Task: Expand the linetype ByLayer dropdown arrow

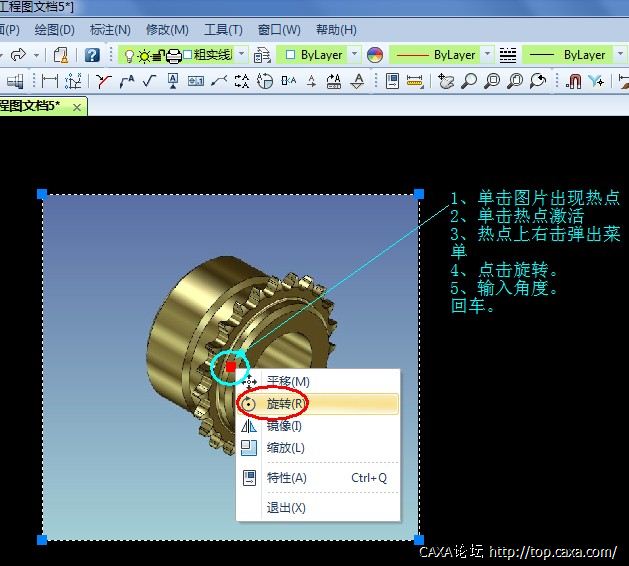Action: tap(487, 54)
